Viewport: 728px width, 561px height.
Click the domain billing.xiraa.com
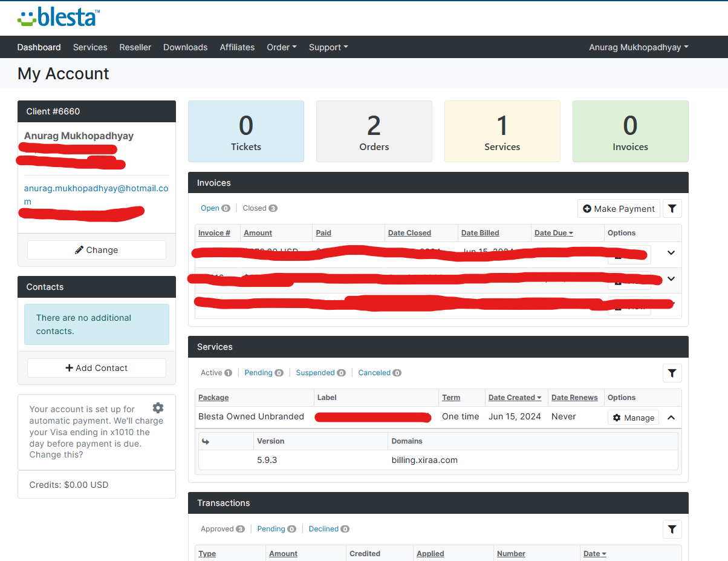click(424, 460)
